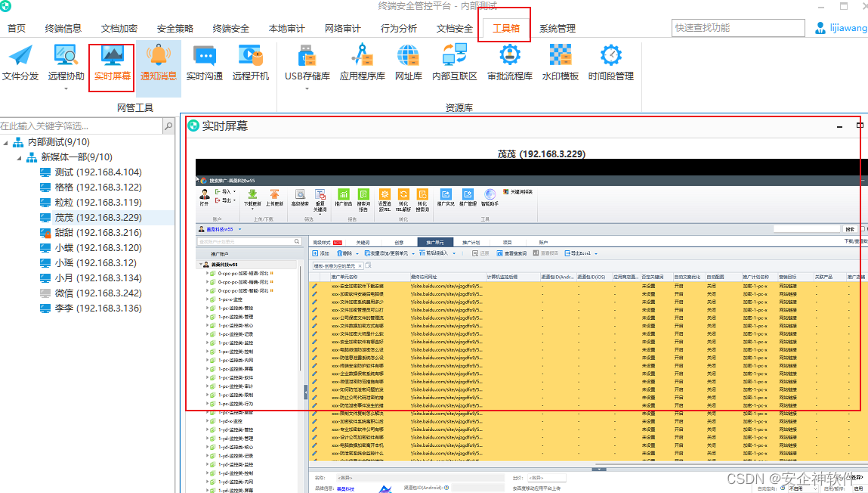Open the 导入 dropdown in the remote screen
The image size is (868, 493).
pyautogui.click(x=235, y=191)
